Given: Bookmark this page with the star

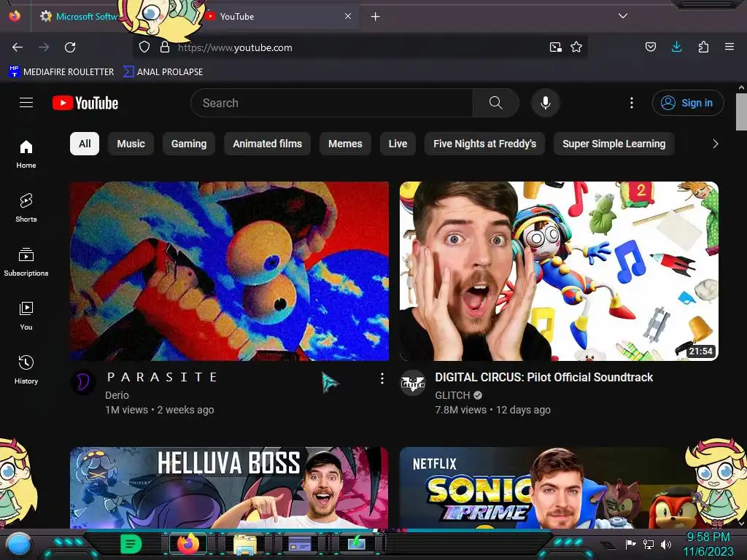Looking at the screenshot, I should [576, 47].
